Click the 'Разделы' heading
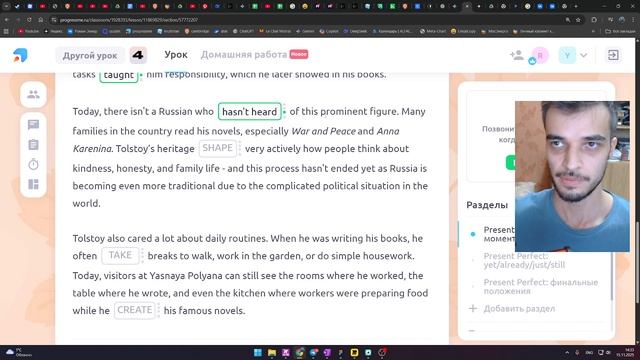Screen dimensions: 640x360 487,205
